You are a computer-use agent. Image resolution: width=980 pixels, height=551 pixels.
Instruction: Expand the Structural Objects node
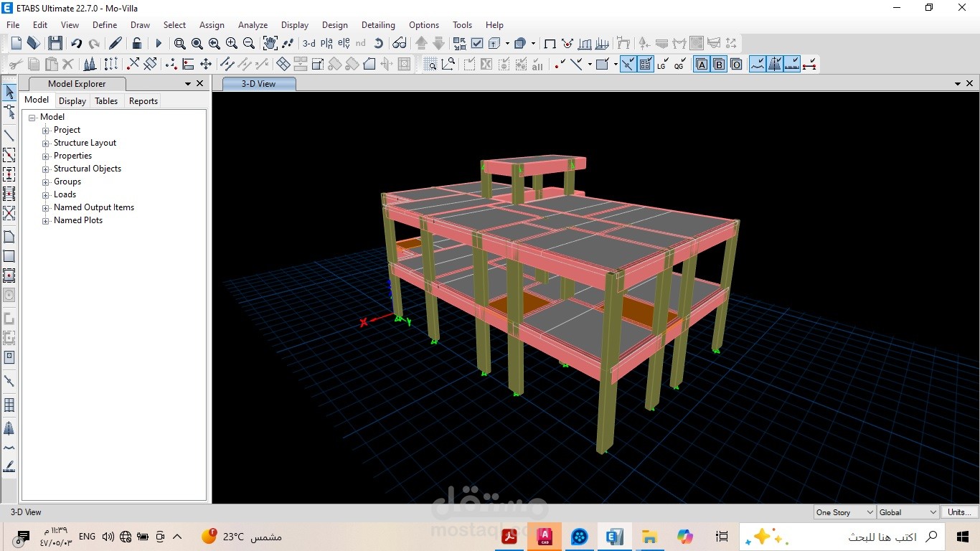pyautogui.click(x=46, y=169)
